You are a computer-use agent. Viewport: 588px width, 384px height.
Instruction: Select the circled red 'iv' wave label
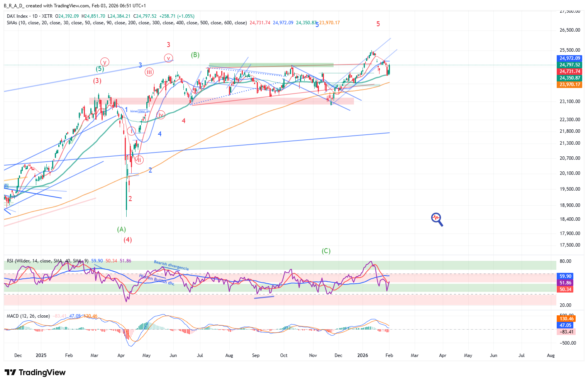(161, 115)
